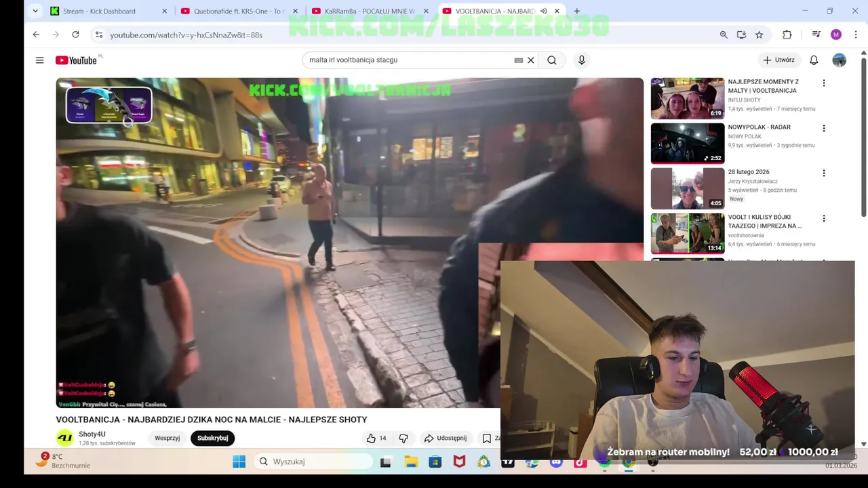Viewport: 868px width, 488px height.
Task: Dislike the video with thumbs down
Action: [x=403, y=439]
